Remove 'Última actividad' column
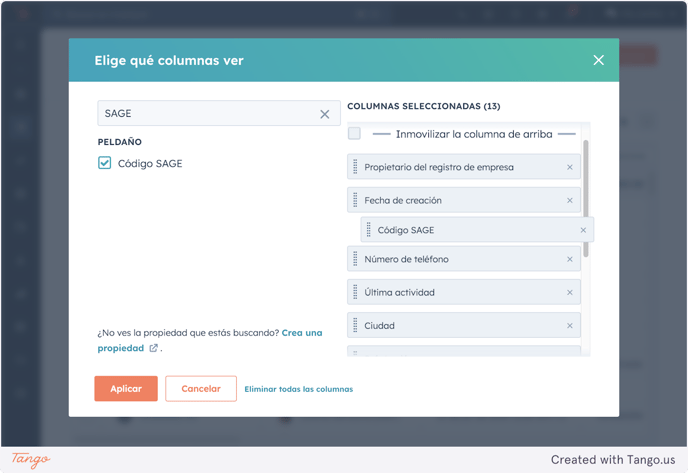This screenshot has height=473, width=688. [x=570, y=293]
